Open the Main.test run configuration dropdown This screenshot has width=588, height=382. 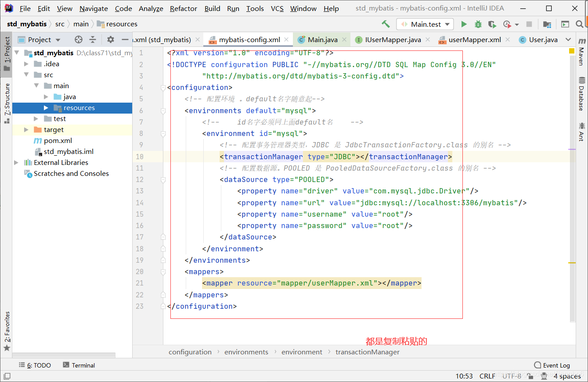coord(425,24)
